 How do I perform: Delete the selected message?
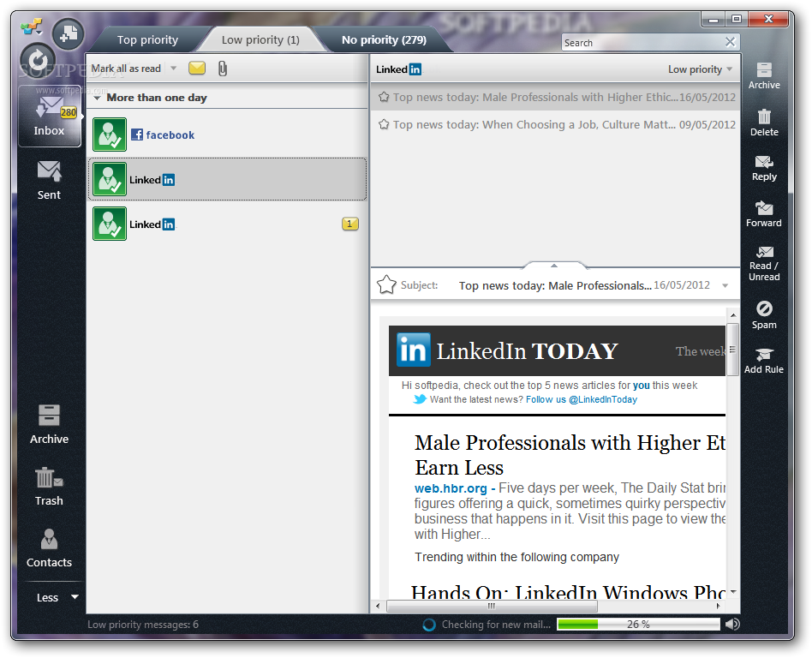[764, 123]
